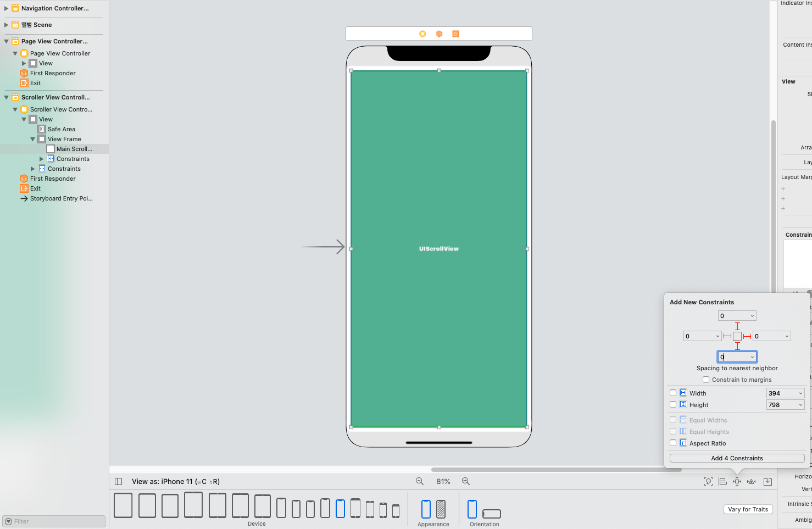The image size is (812, 529).
Task: Click the filter icon in outline filter bar
Action: point(8,521)
